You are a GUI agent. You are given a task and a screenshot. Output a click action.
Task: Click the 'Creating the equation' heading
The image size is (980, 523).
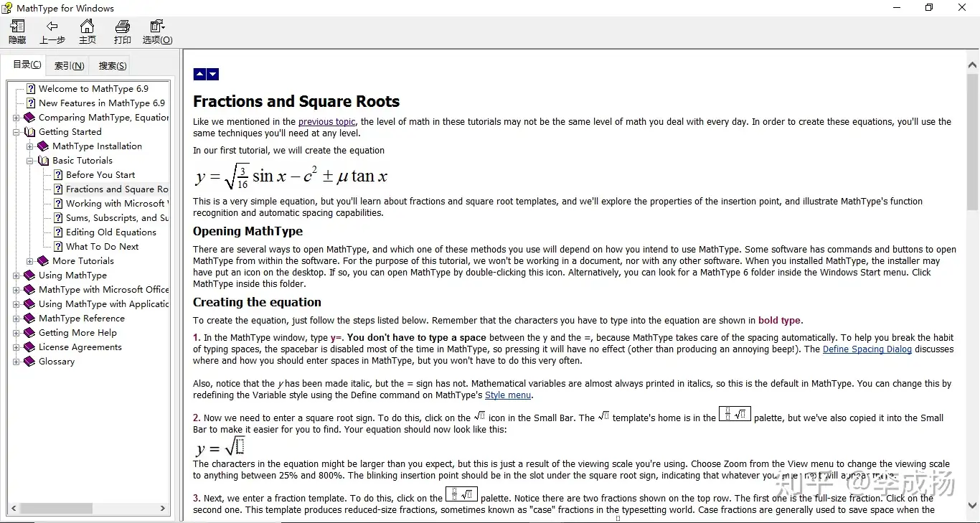coord(257,302)
